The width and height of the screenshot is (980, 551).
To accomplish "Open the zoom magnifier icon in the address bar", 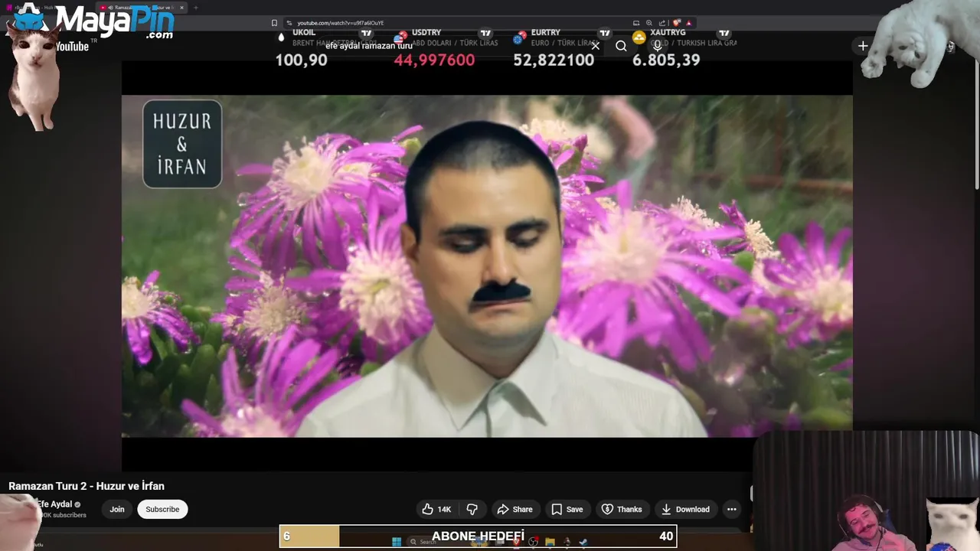I will 649,23.
